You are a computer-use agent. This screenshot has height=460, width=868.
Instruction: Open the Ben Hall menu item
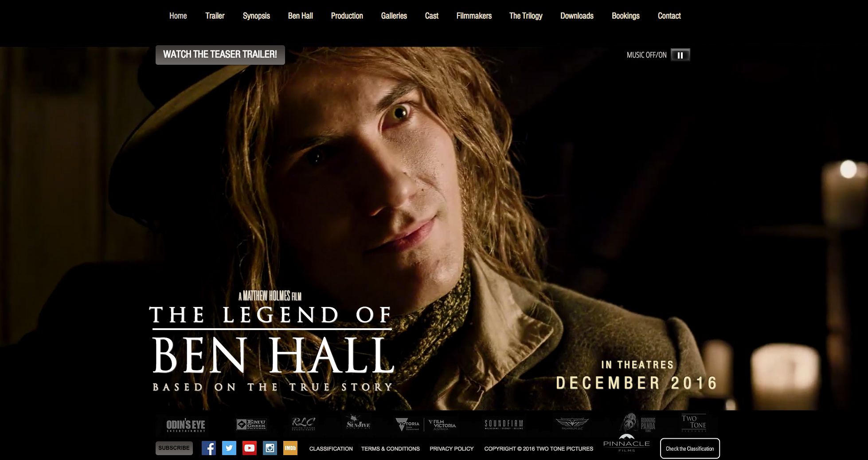point(301,16)
